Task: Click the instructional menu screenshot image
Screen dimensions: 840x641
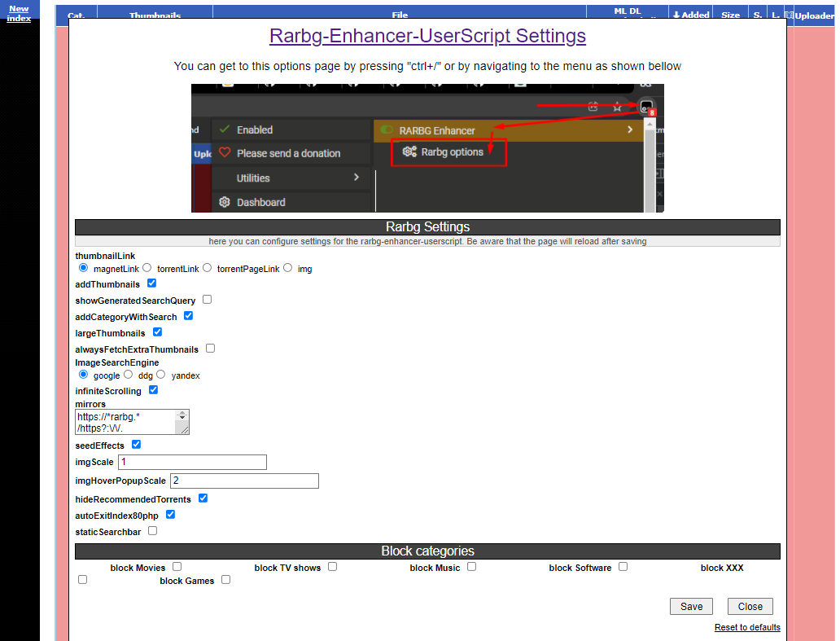Action: coord(427,148)
